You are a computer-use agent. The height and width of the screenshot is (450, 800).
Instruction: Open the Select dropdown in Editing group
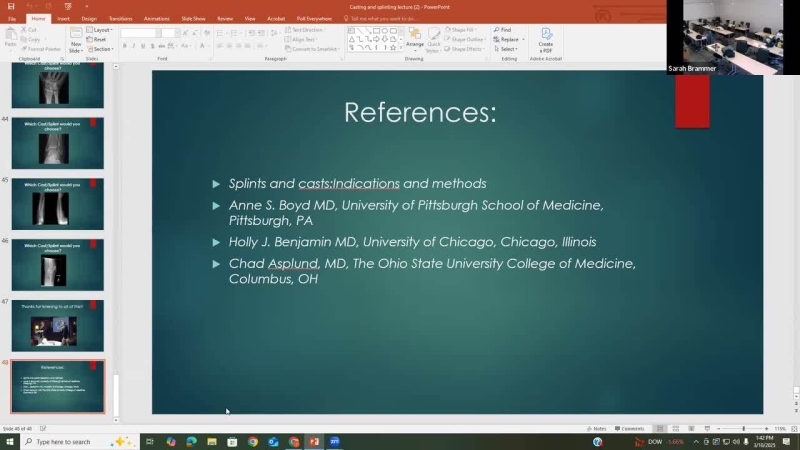pyautogui.click(x=508, y=48)
